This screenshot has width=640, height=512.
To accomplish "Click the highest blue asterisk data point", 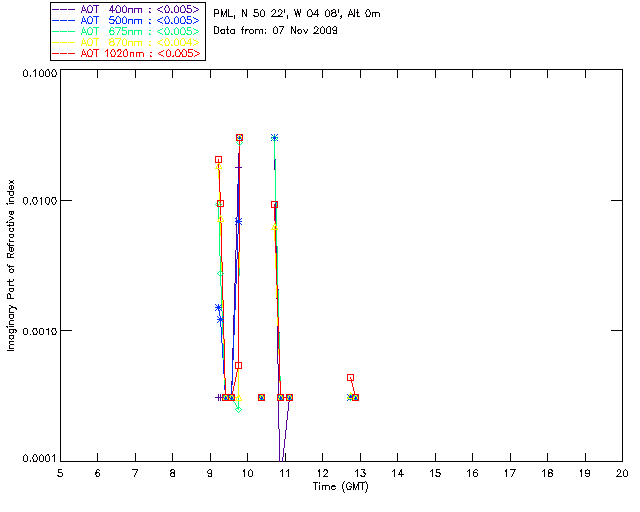I will 275,138.
